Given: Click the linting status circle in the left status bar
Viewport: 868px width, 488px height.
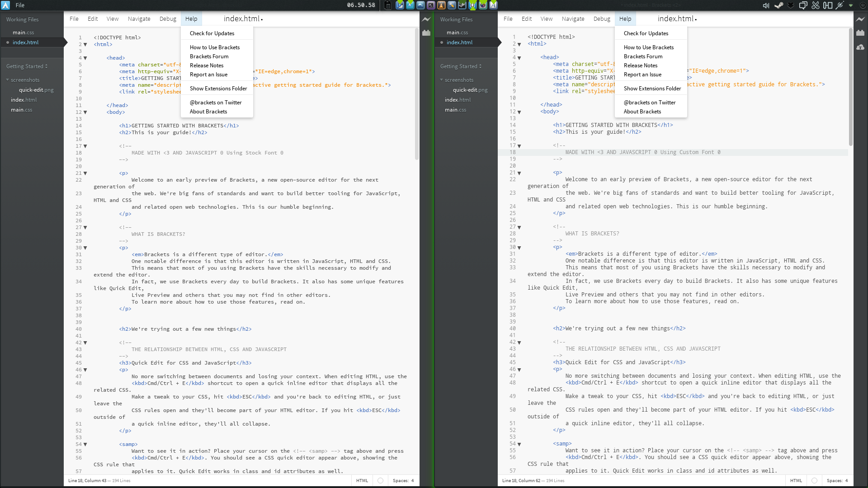Looking at the screenshot, I should [x=380, y=481].
